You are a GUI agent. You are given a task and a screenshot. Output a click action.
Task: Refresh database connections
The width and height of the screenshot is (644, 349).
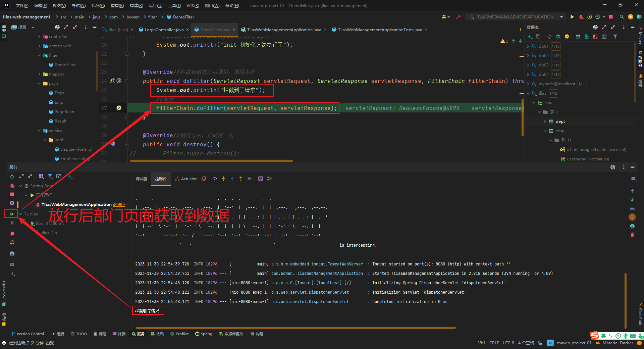[549, 37]
